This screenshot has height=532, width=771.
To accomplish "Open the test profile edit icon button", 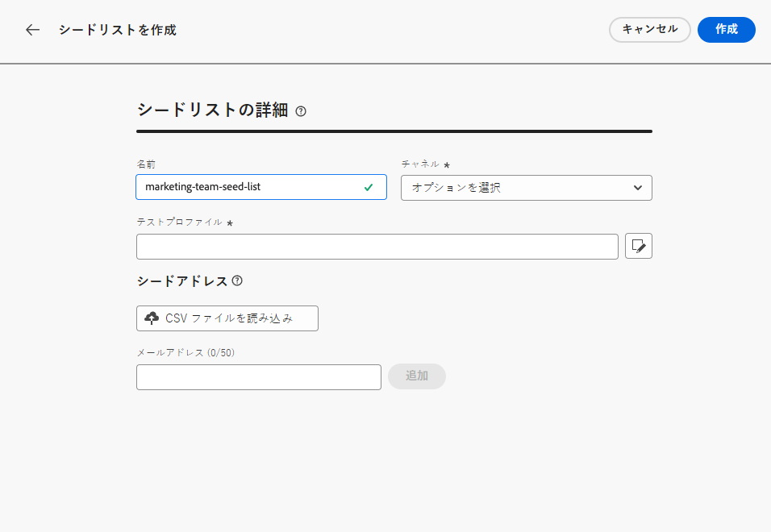I will pyautogui.click(x=638, y=247).
